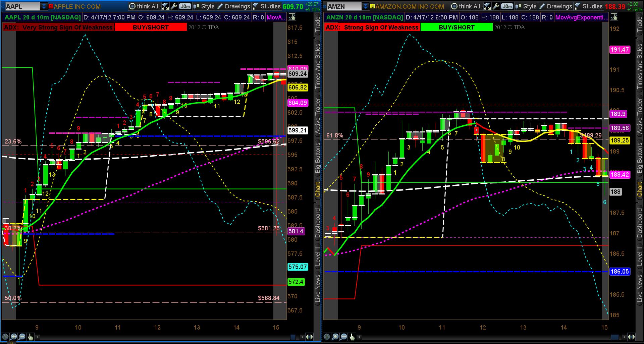Screen dimensions: 644x344
Task: Open Big Buttons tab beside AMZN chart
Action: [640, 158]
